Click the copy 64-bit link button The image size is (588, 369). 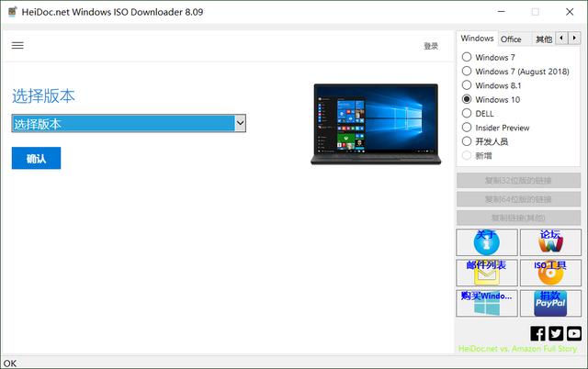coord(518,199)
